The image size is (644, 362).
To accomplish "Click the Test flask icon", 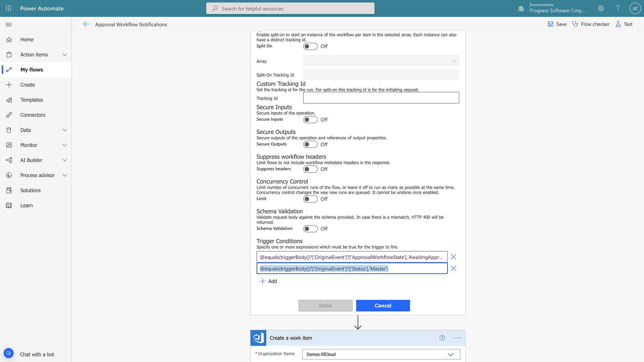I will (618, 24).
